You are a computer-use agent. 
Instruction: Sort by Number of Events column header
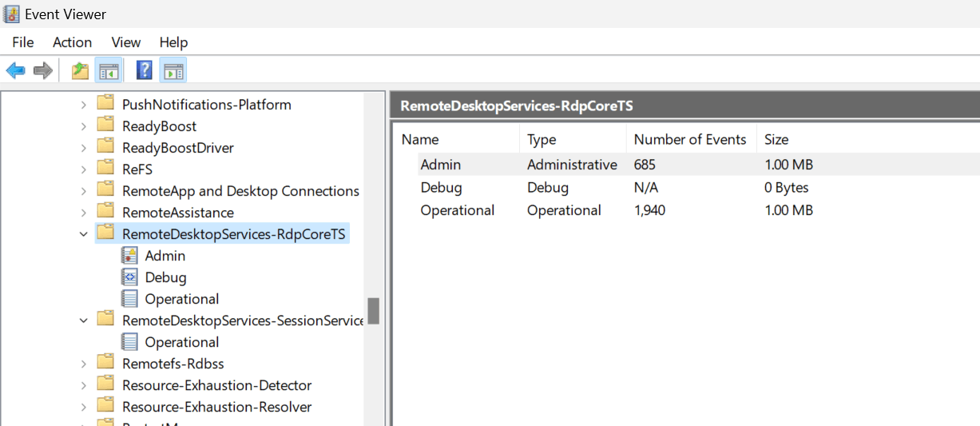pos(691,139)
